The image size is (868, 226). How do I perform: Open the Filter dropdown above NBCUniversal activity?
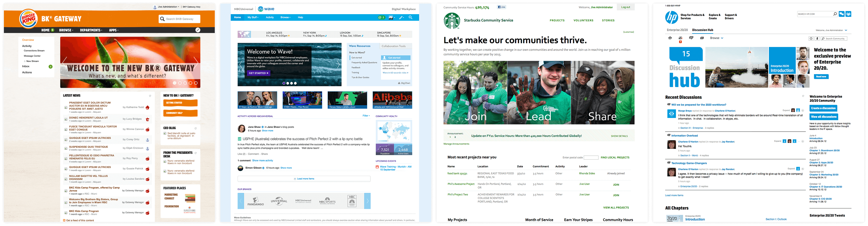(x=366, y=116)
